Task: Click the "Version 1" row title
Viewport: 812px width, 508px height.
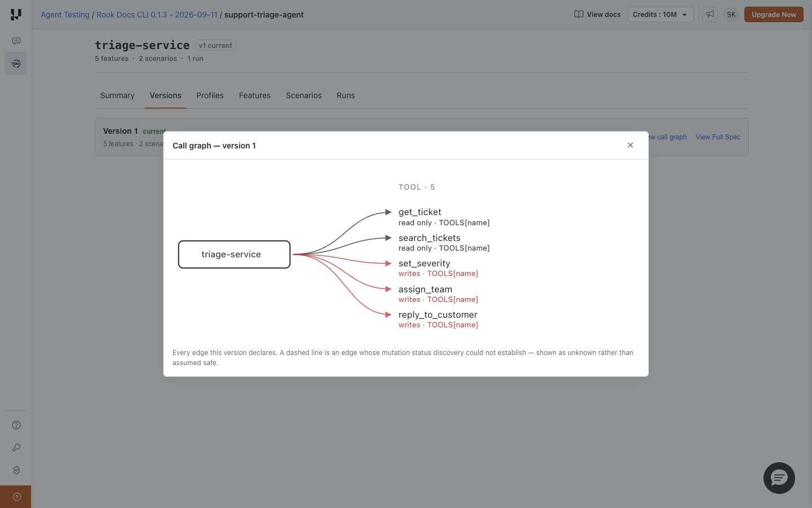Action: (121, 131)
